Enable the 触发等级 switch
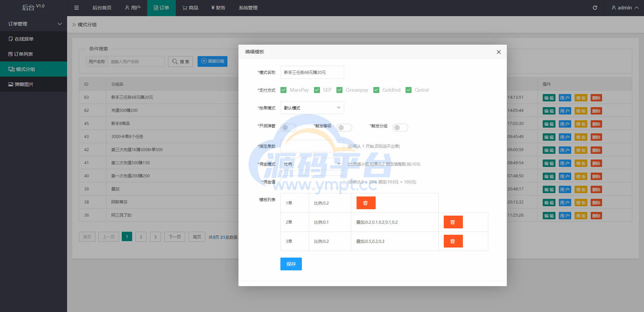Screen dimensions: 644x312 click(344, 128)
